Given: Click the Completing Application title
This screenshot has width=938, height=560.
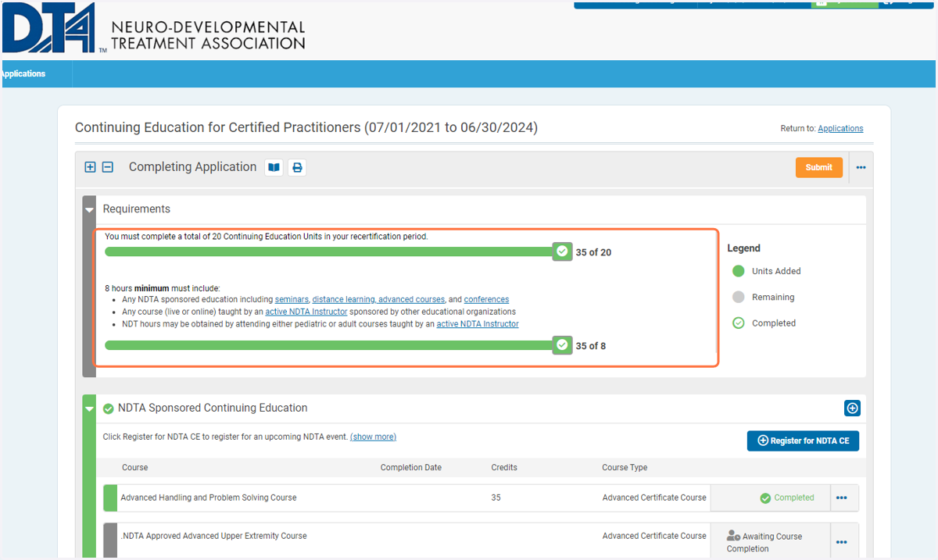Looking at the screenshot, I should point(192,167).
